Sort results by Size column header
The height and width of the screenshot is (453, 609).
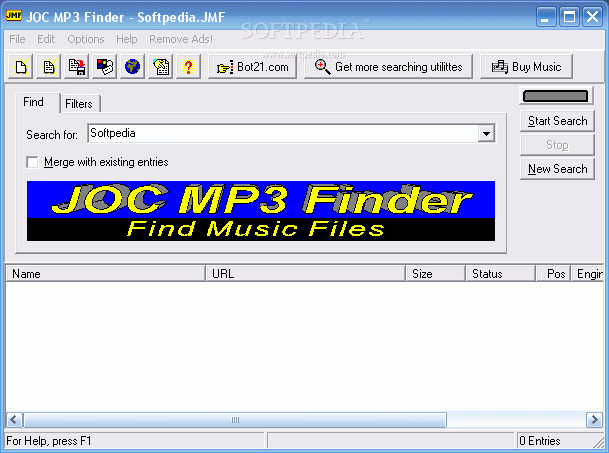click(436, 274)
